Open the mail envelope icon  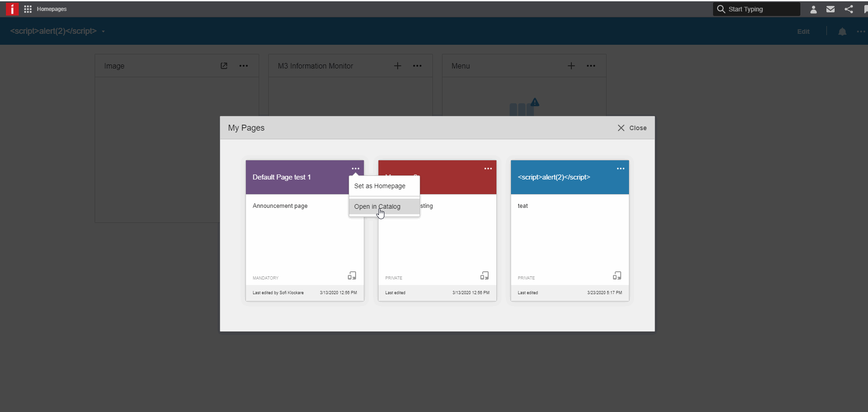(x=831, y=9)
